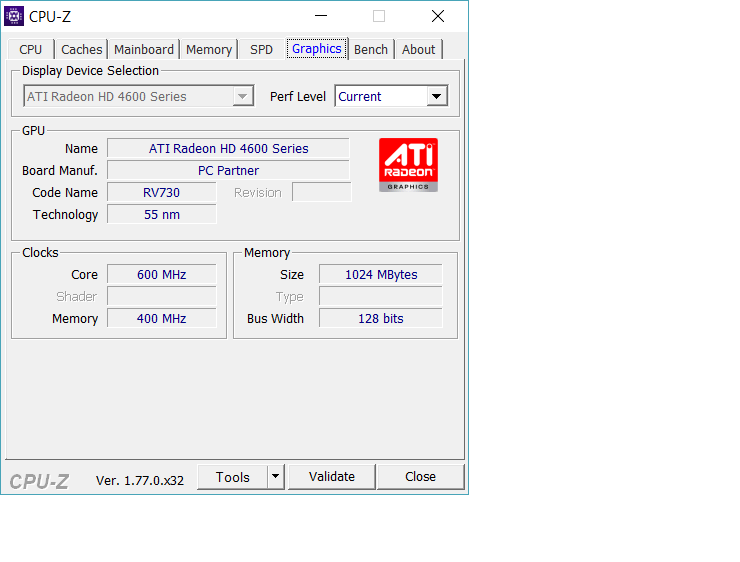Click the Close button at bottom
Image resolution: width=740 pixels, height=562 pixels.
click(x=420, y=477)
